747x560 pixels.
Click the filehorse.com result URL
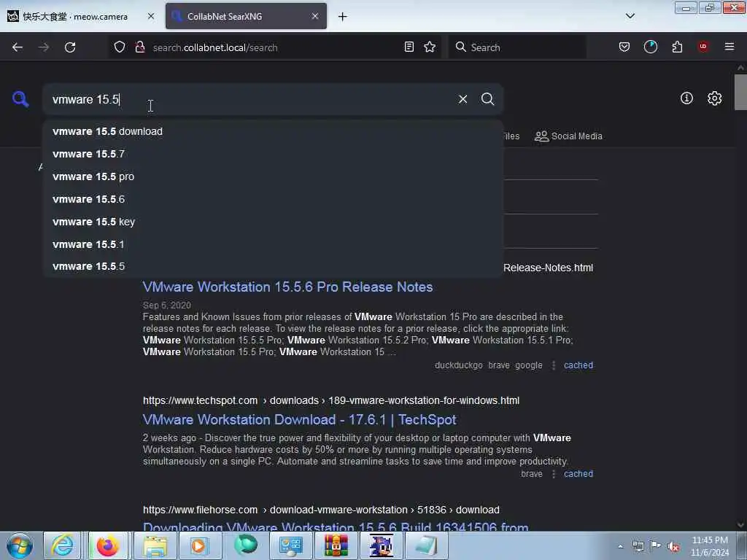[x=321, y=510]
